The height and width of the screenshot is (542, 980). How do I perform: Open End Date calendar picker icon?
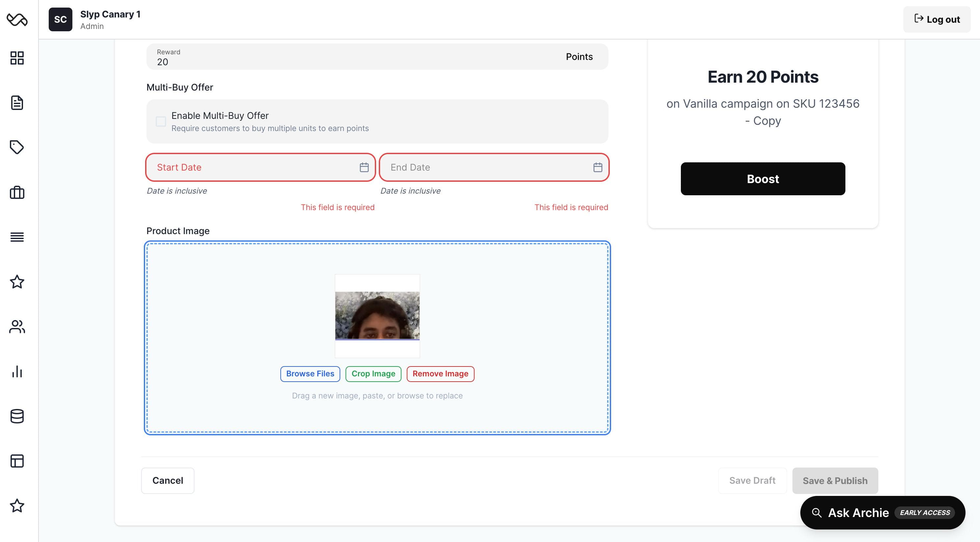click(598, 167)
